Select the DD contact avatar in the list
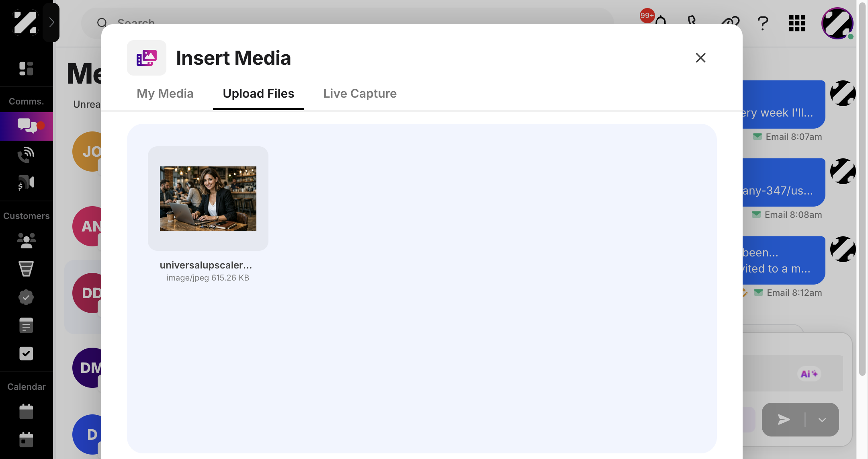This screenshot has height=459, width=868. 88,293
